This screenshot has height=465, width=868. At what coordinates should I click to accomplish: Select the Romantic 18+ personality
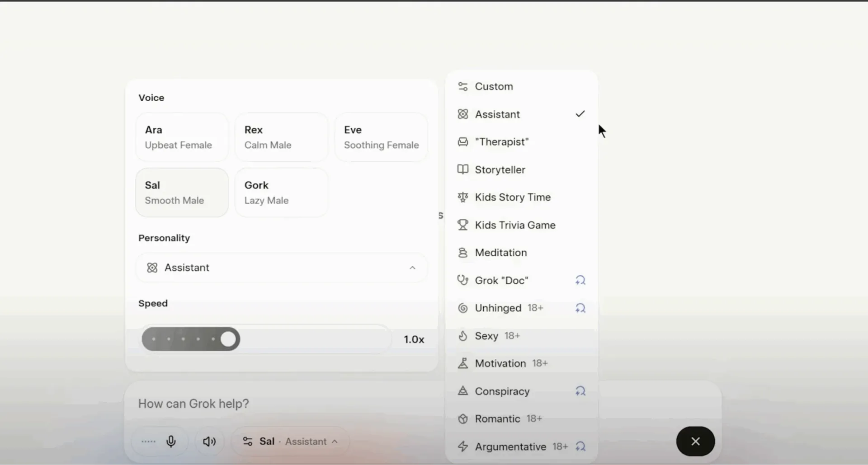[521, 419]
